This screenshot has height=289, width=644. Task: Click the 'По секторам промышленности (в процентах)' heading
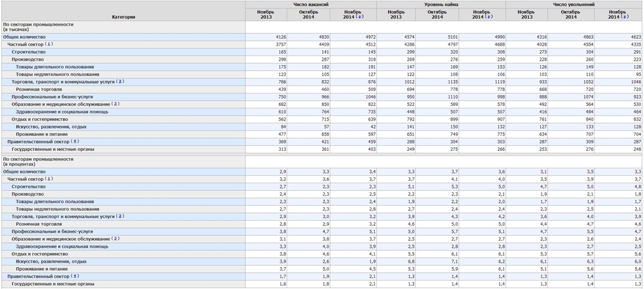click(x=38, y=161)
